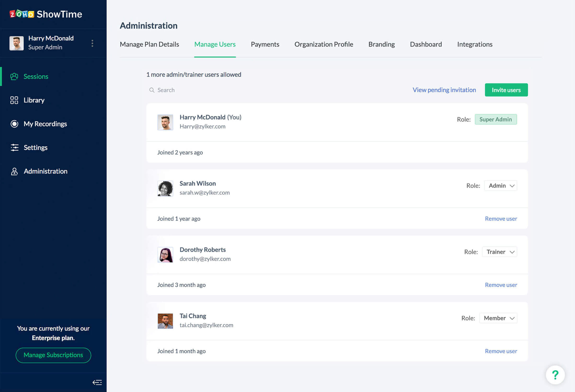
Task: Remove user Sarah Wilson
Action: tap(501, 218)
